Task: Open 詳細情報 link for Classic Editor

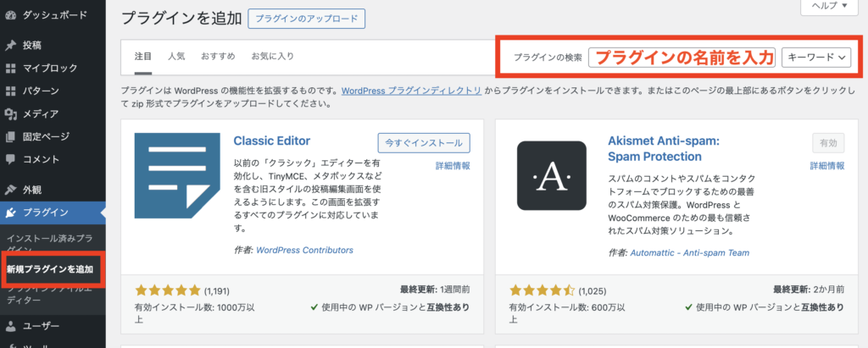Action: pyautogui.click(x=453, y=165)
